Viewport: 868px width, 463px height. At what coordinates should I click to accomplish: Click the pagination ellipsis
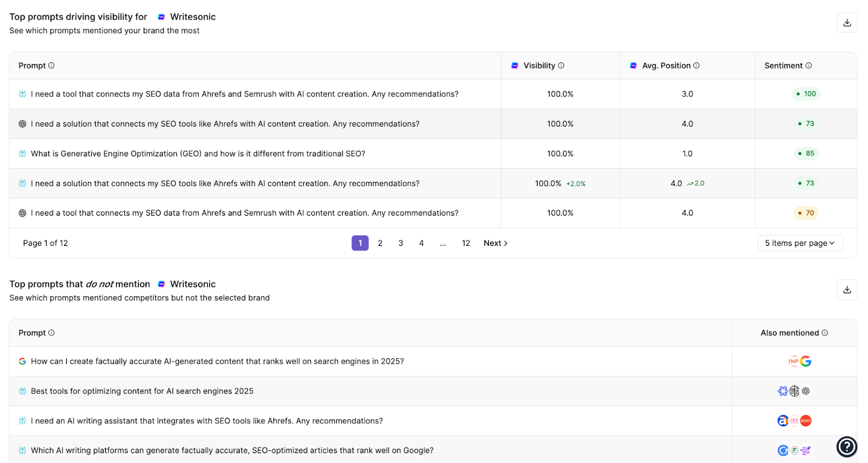pos(443,244)
